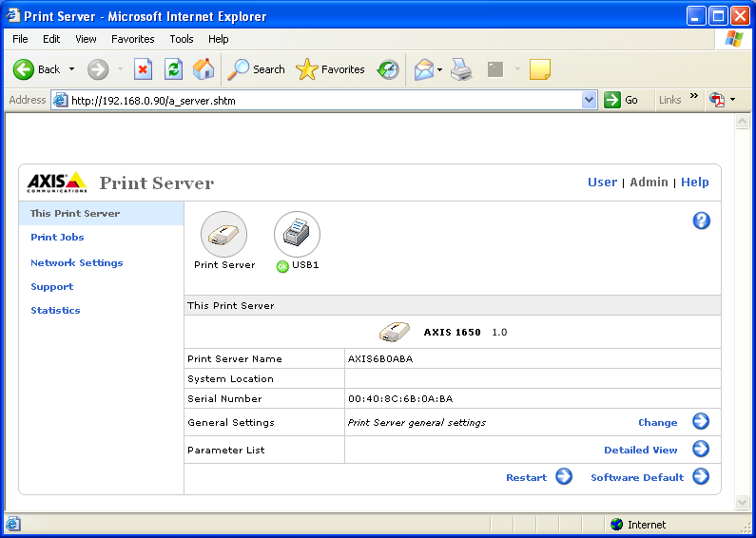Click the Stop loading page icon
756x538 pixels.
[x=143, y=69]
